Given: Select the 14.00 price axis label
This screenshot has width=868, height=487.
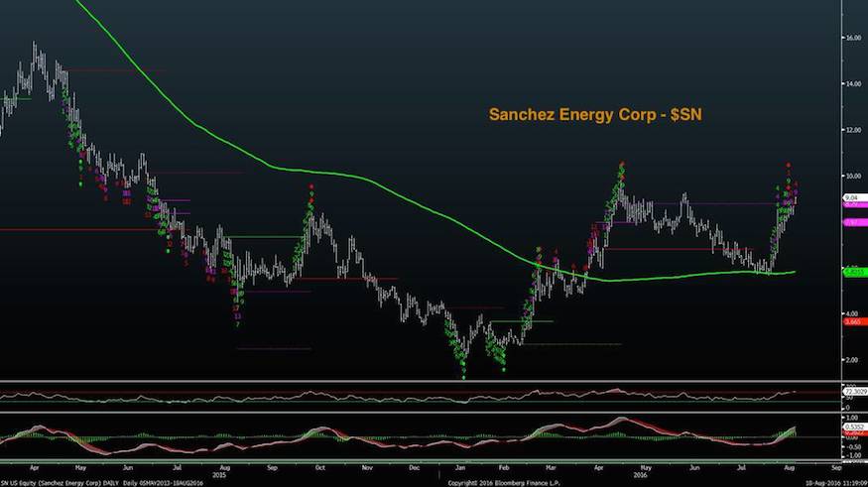Looking at the screenshot, I should (x=853, y=84).
